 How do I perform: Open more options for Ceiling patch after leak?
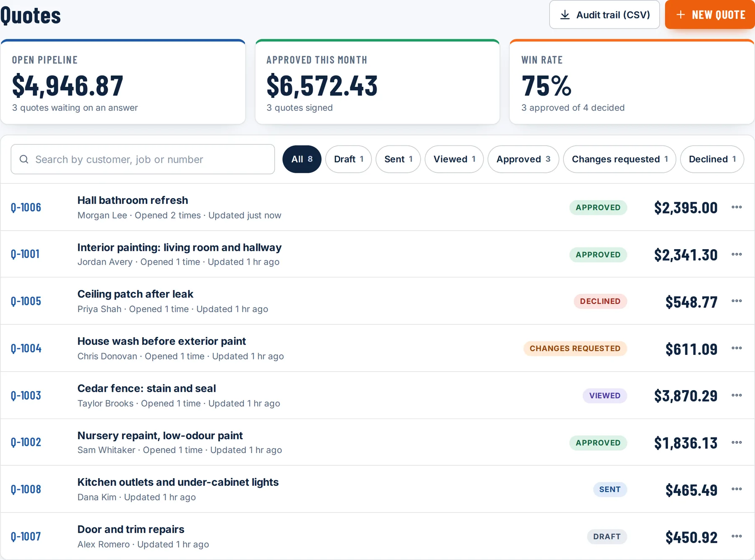click(737, 301)
